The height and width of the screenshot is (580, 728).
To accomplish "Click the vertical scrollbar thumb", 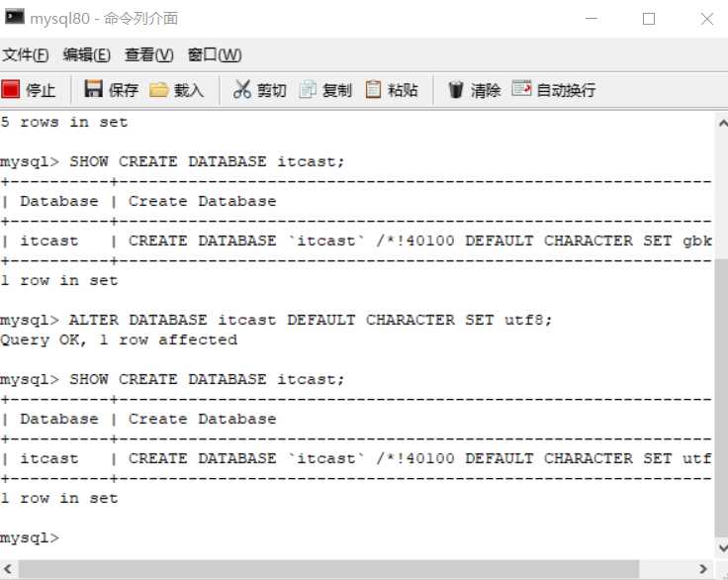I will [x=722, y=397].
